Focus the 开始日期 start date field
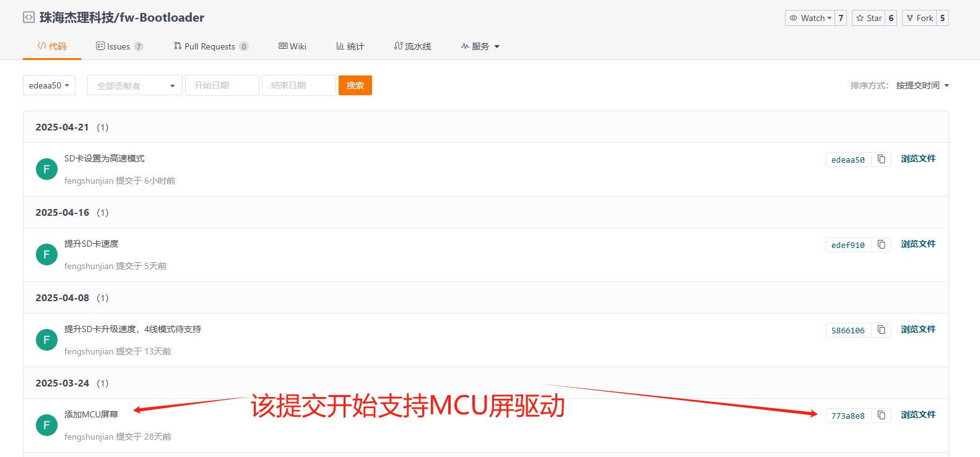The height and width of the screenshot is (457, 980). [x=222, y=85]
